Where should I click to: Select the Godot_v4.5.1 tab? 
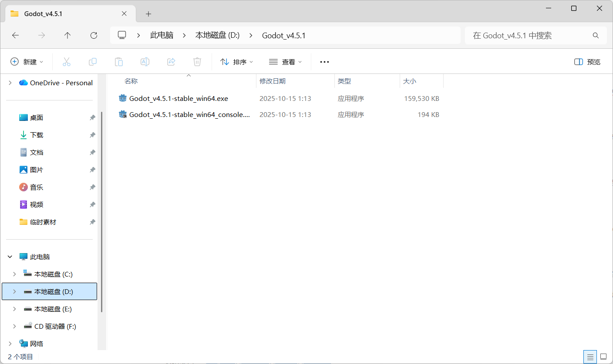click(70, 13)
